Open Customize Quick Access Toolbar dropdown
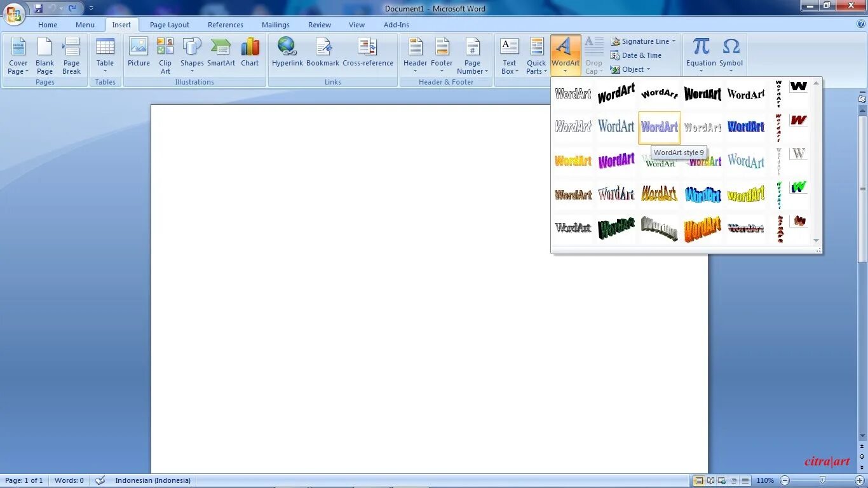 pyautogui.click(x=91, y=9)
